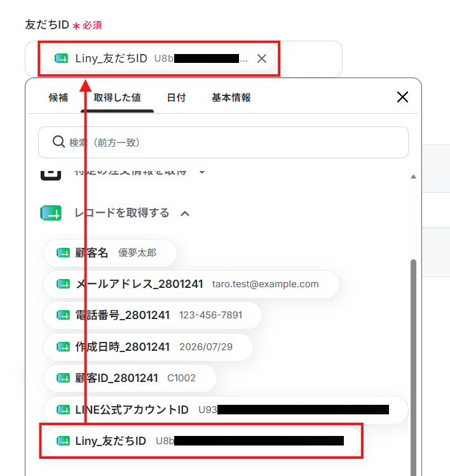Click the icon on the 顧客ID_2801241 chip
Image resolution: width=450 pixels, height=476 pixels.
point(63,378)
